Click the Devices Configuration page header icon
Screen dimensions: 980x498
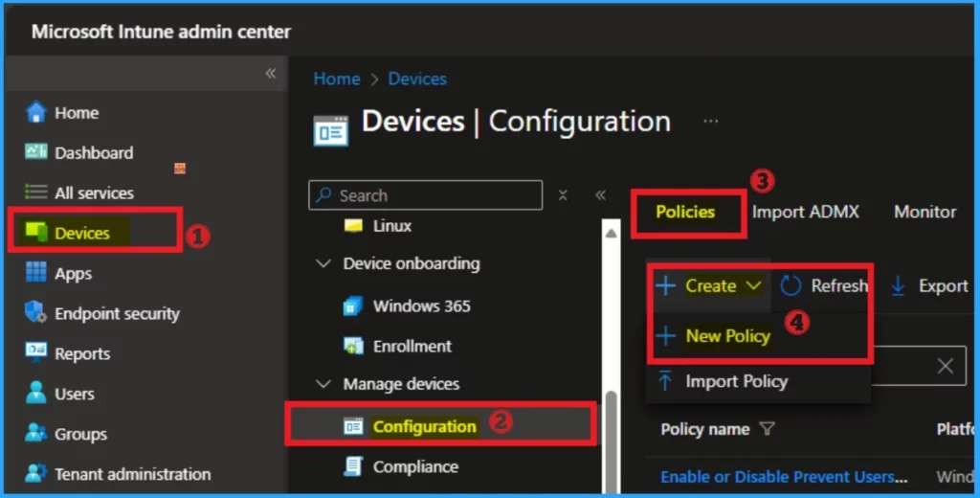pyautogui.click(x=330, y=130)
